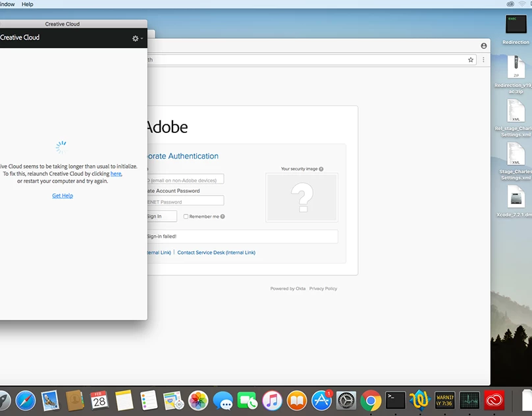Open the App Store dock icon

321,400
